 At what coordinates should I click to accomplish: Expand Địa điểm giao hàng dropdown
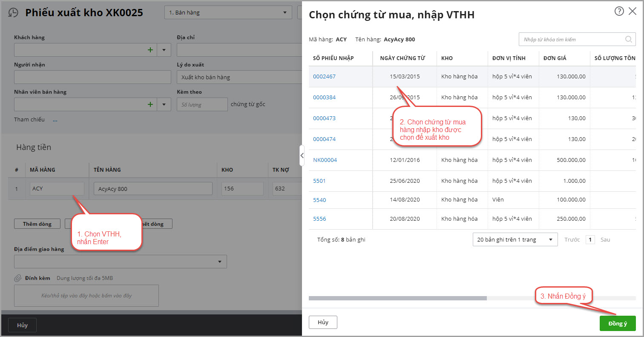tap(220, 262)
